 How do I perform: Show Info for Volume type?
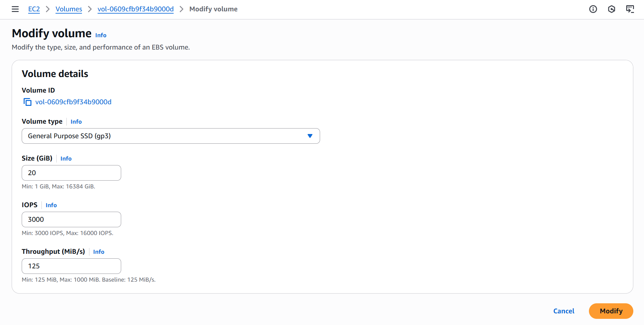click(x=76, y=122)
